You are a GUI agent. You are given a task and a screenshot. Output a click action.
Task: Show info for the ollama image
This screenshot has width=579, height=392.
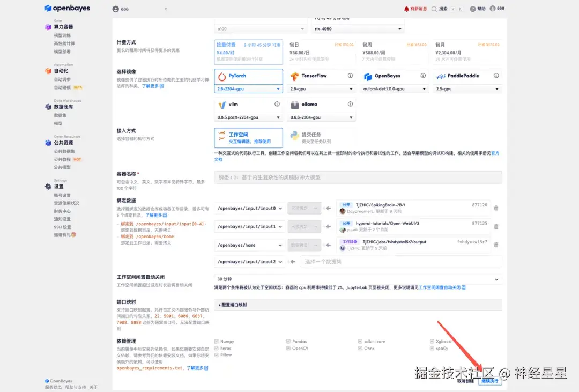coord(350,104)
